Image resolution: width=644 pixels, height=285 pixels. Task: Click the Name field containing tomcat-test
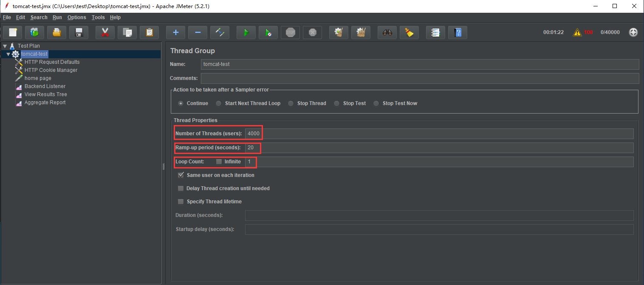point(420,64)
